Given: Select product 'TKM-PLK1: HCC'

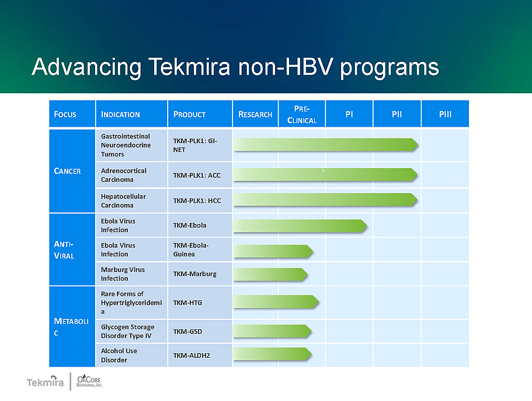Looking at the screenshot, I should (200, 201).
